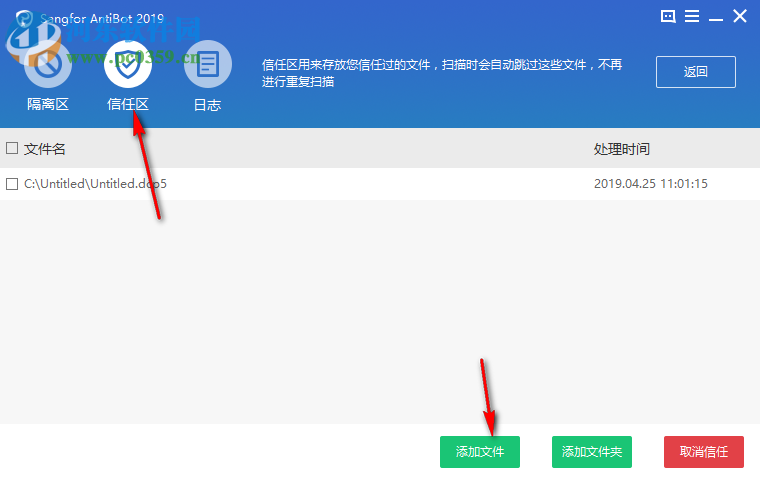
Task: Open the Log (日志) icon
Action: (x=208, y=64)
